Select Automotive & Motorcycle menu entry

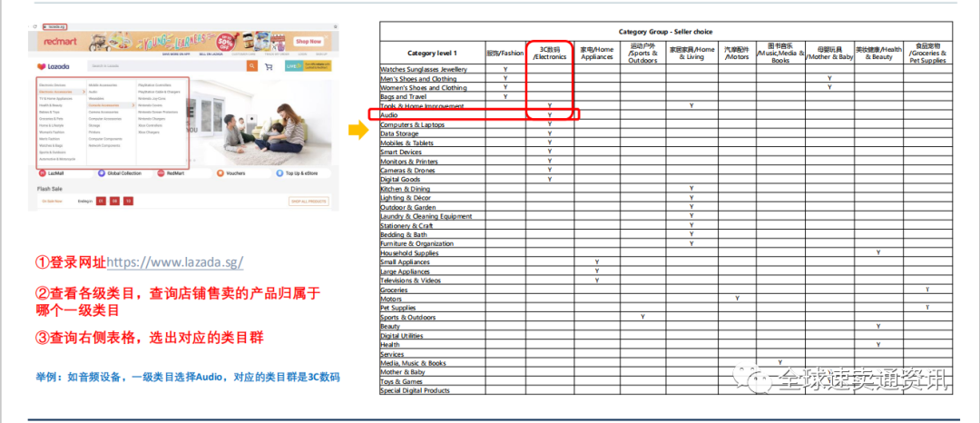click(57, 159)
